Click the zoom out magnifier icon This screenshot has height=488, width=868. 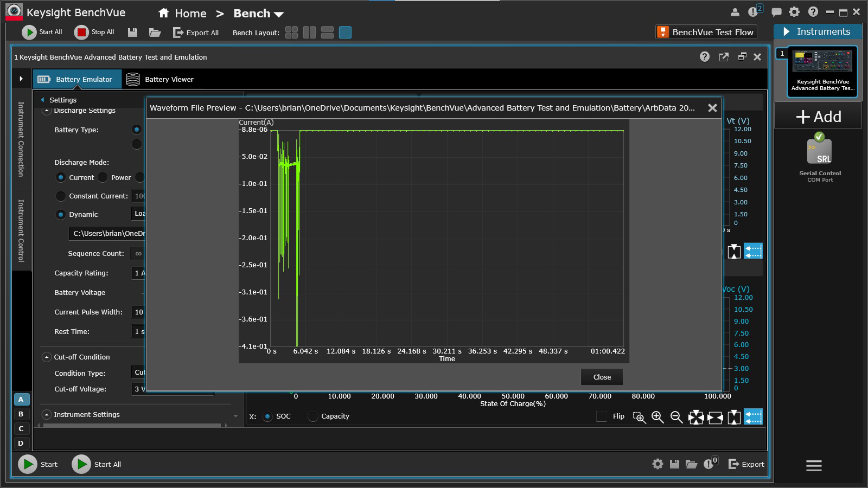tap(676, 417)
